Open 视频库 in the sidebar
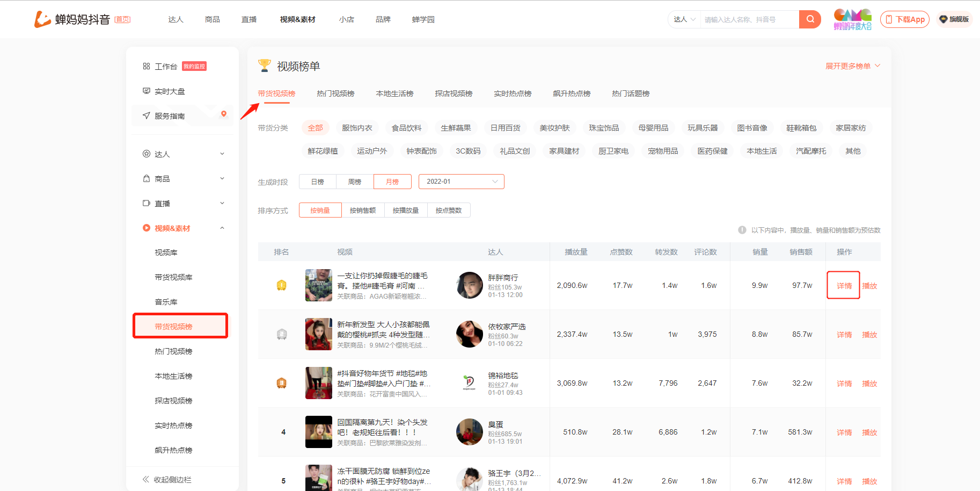980x491 pixels. coord(166,252)
